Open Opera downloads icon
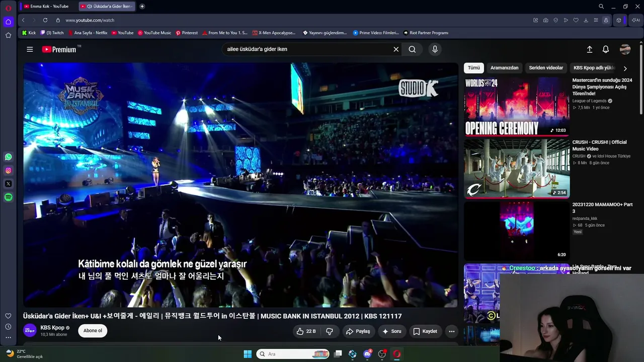The width and height of the screenshot is (644, 362). pyautogui.click(x=586, y=20)
